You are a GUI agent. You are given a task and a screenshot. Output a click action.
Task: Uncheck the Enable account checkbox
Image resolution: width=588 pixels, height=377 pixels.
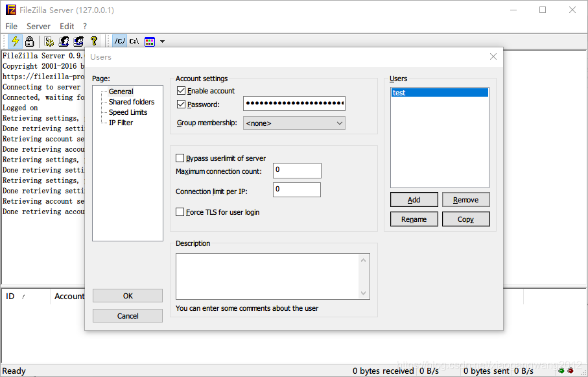[181, 91]
